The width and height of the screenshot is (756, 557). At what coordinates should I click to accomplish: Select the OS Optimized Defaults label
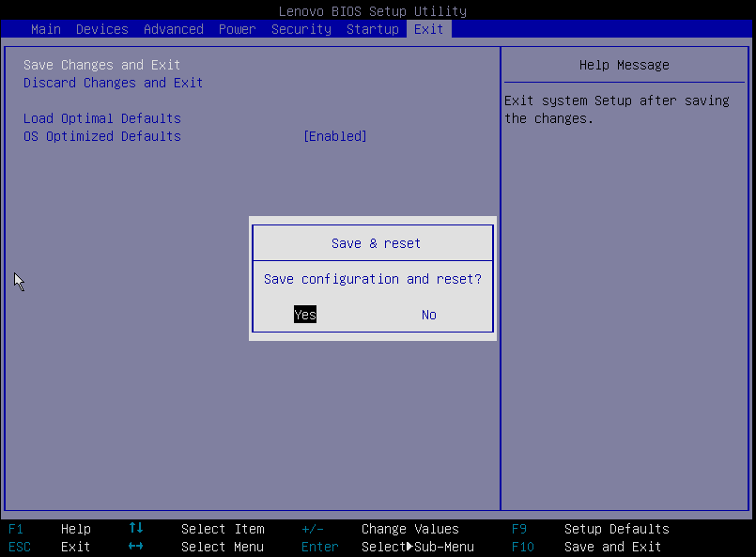(101, 136)
